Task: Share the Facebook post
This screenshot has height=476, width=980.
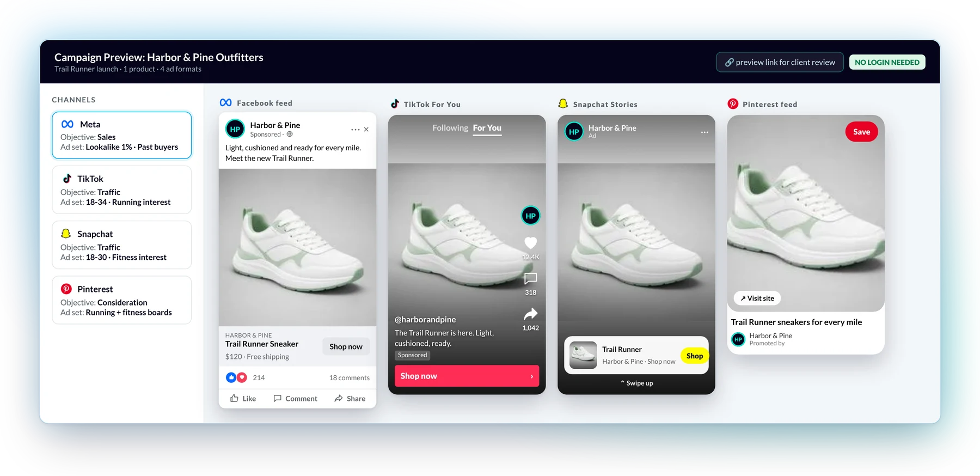Action: [x=350, y=399]
